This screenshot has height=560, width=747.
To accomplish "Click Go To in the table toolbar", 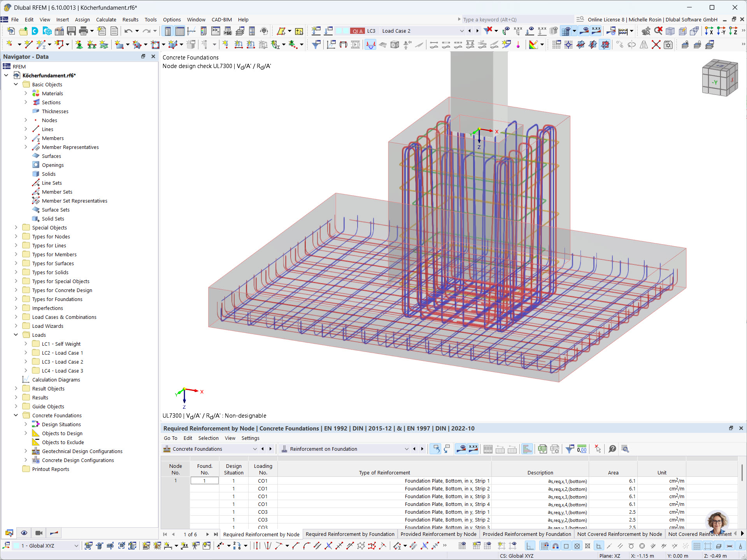I will [170, 438].
